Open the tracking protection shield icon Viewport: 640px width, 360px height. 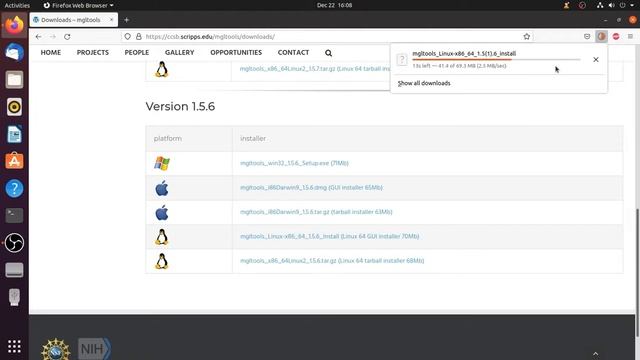pyautogui.click(x=128, y=37)
